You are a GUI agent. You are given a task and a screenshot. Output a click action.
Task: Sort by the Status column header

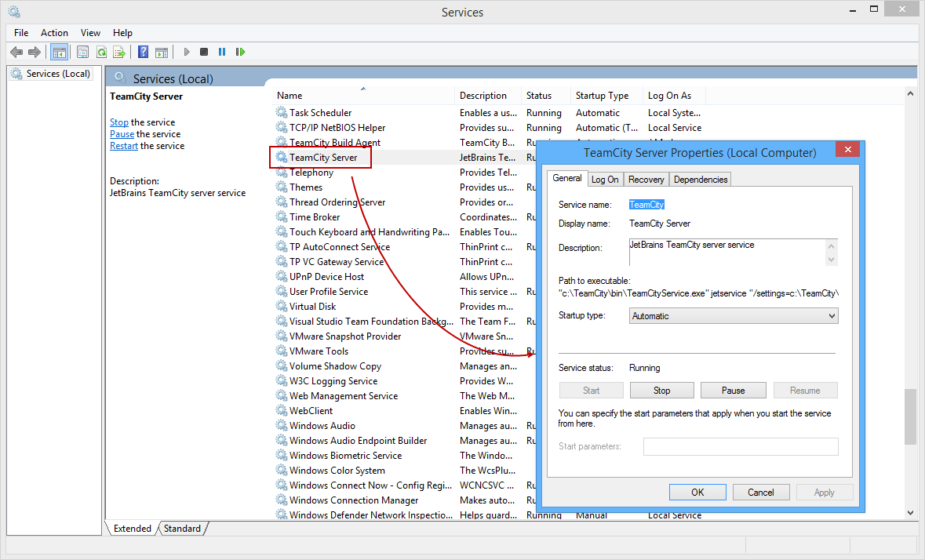pyautogui.click(x=546, y=96)
